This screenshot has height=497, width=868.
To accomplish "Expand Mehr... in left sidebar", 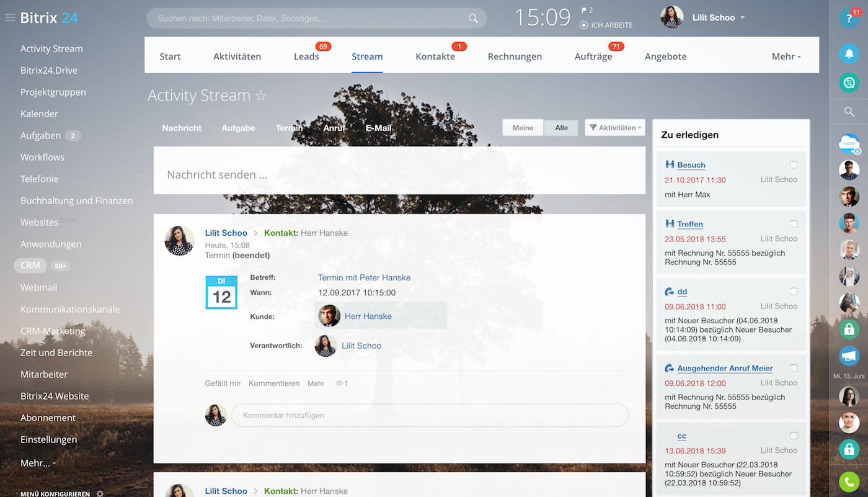I will (38, 463).
